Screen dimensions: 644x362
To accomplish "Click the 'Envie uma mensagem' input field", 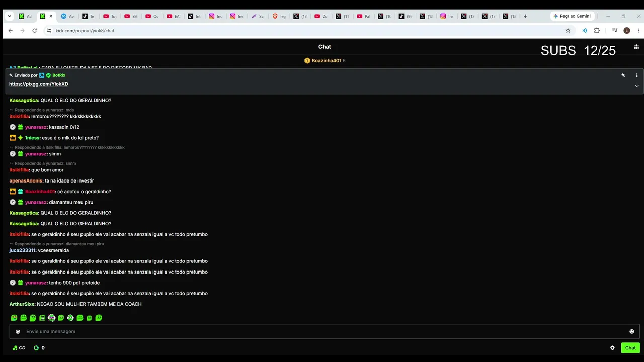I will (325, 332).
